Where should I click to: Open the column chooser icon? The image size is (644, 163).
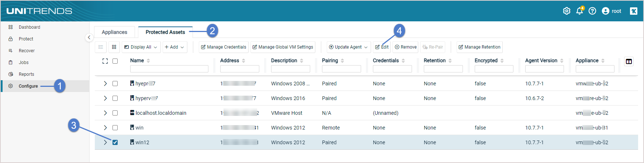(x=629, y=61)
